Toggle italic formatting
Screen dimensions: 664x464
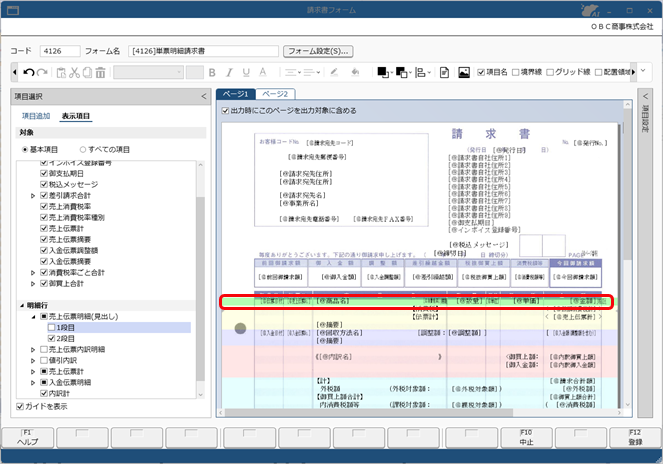pos(229,72)
